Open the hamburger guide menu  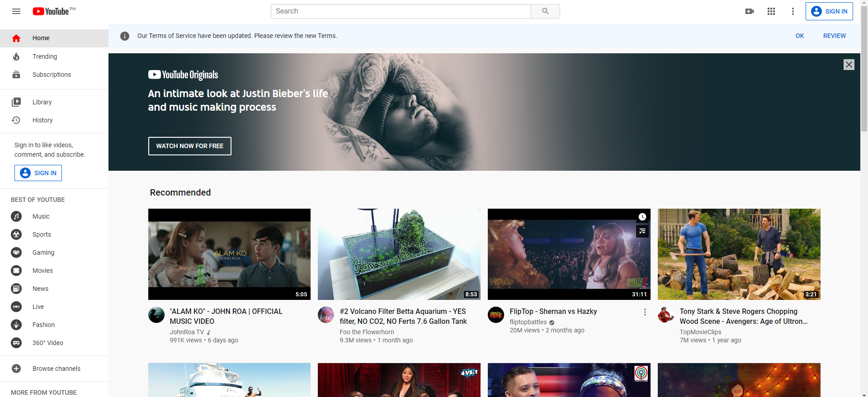16,11
